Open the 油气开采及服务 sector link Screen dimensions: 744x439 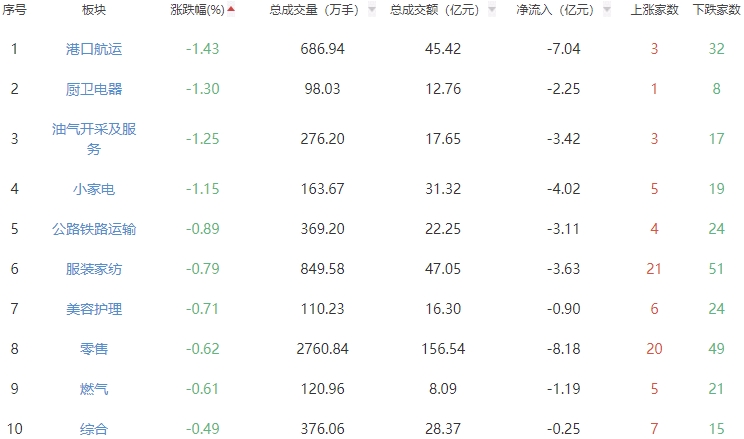(94, 139)
